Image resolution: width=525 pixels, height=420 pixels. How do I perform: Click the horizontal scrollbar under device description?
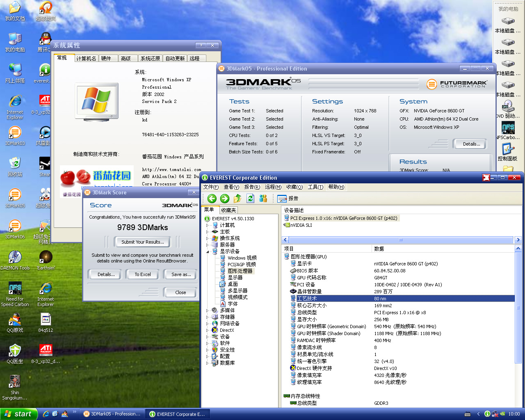click(400, 240)
